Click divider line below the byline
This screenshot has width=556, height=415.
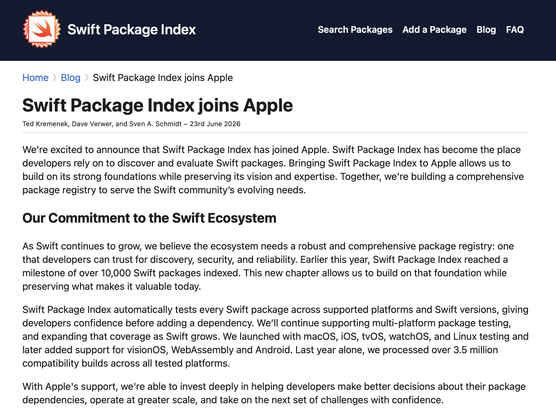[276, 132]
